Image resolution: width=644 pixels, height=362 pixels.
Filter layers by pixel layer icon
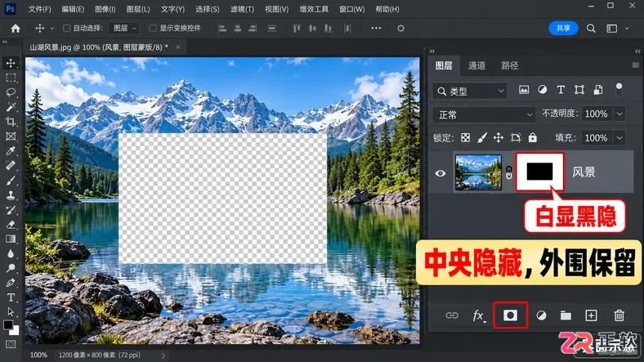pos(524,90)
